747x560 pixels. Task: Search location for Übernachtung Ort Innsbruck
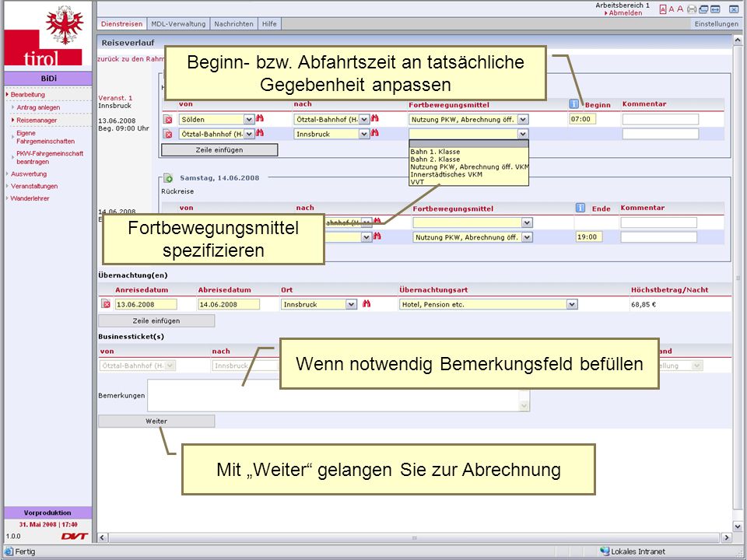pos(366,303)
